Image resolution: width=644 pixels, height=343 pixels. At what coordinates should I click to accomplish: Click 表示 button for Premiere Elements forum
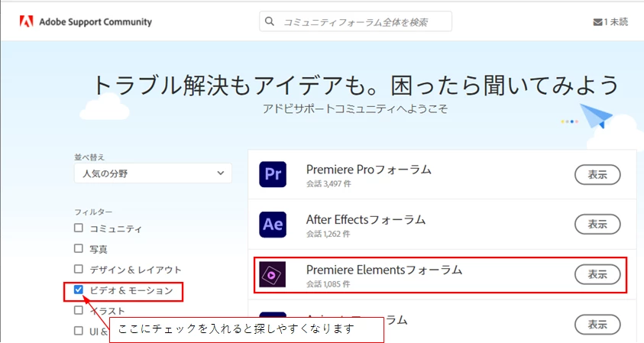[x=597, y=274]
